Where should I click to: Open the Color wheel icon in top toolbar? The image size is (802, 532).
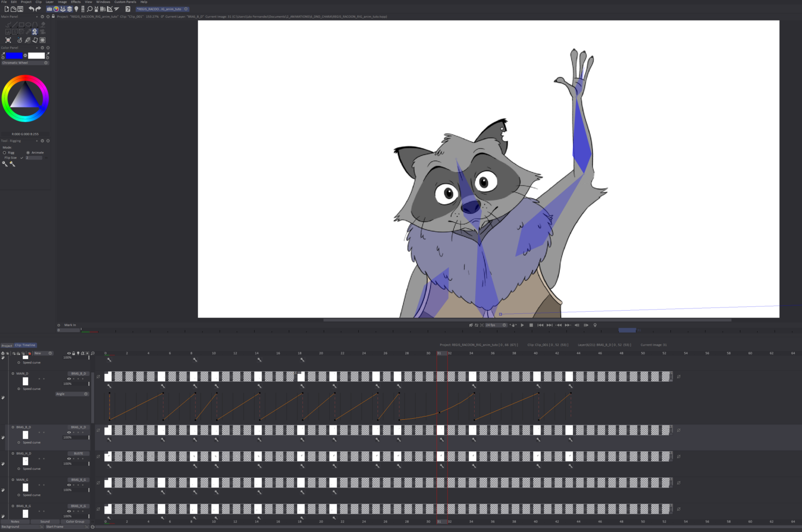(56, 9)
